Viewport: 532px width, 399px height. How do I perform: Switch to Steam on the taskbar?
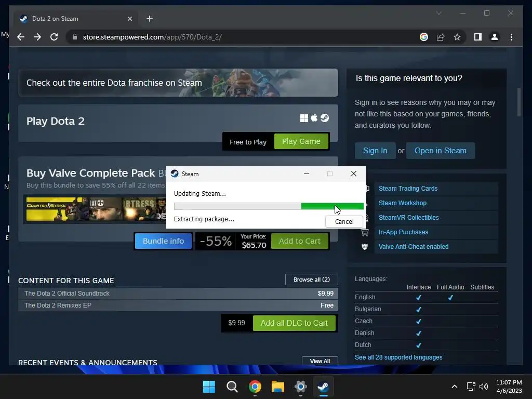click(323, 387)
